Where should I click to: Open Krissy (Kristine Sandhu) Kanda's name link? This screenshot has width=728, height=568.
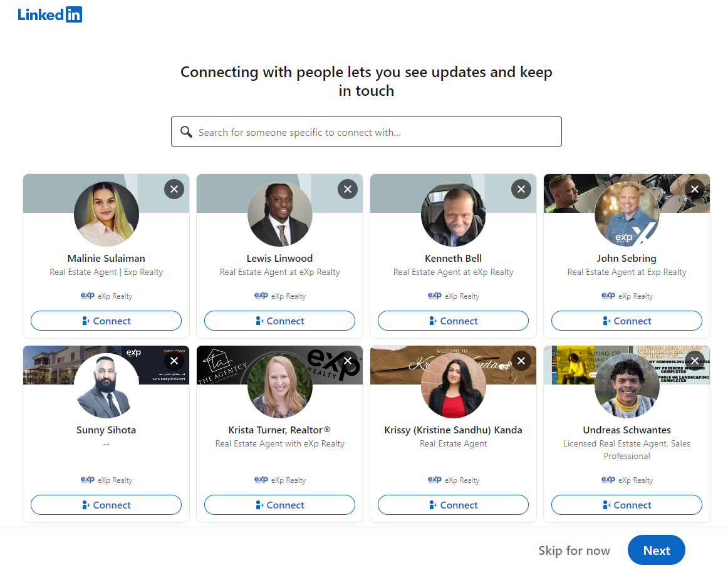tap(453, 430)
